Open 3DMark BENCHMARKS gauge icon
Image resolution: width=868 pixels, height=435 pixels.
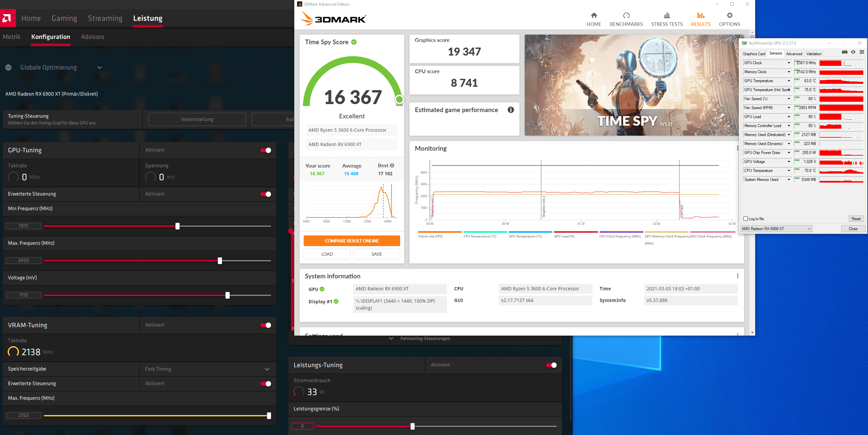pos(626,15)
